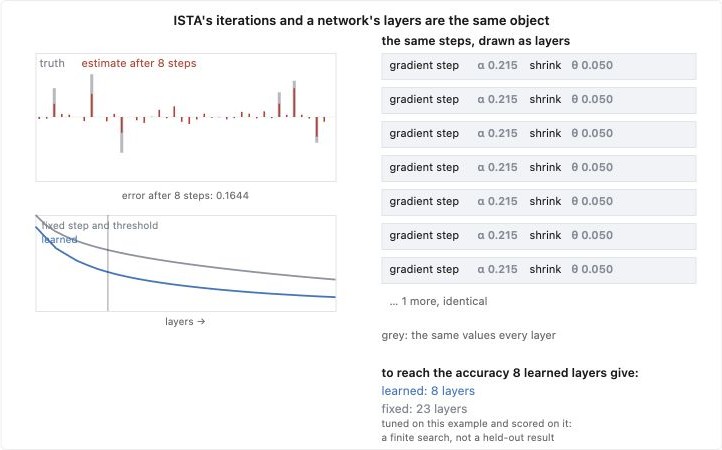Image resolution: width=722 pixels, height=450 pixels.
Task: Click the third layer's shrink θ 0.050 value
Action: (x=592, y=134)
